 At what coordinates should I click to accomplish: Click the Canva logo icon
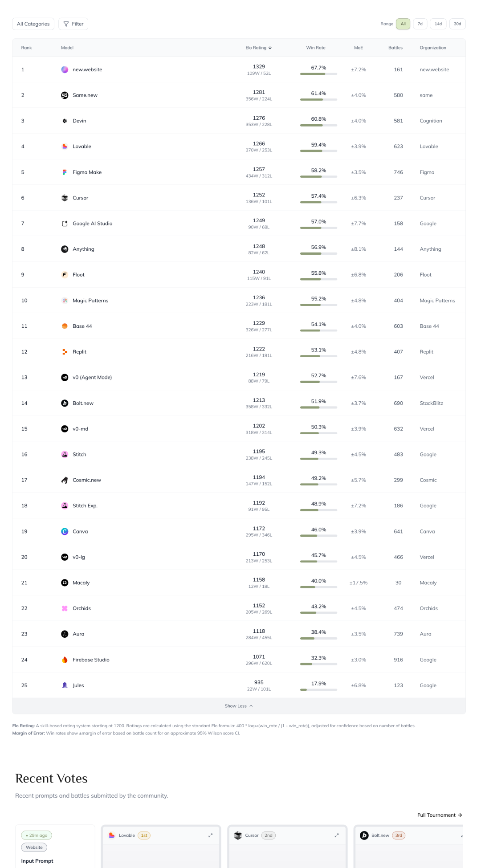(65, 531)
